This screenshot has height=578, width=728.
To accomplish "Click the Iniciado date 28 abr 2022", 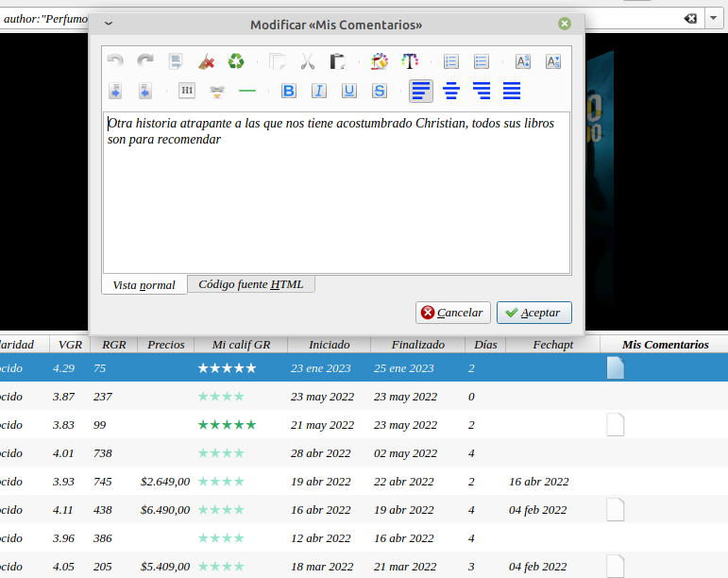I will pos(321,453).
